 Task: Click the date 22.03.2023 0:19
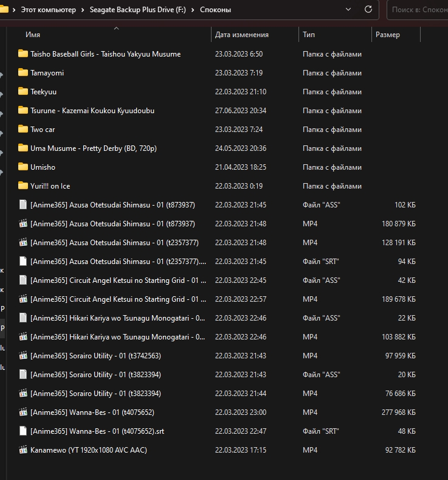(x=239, y=186)
